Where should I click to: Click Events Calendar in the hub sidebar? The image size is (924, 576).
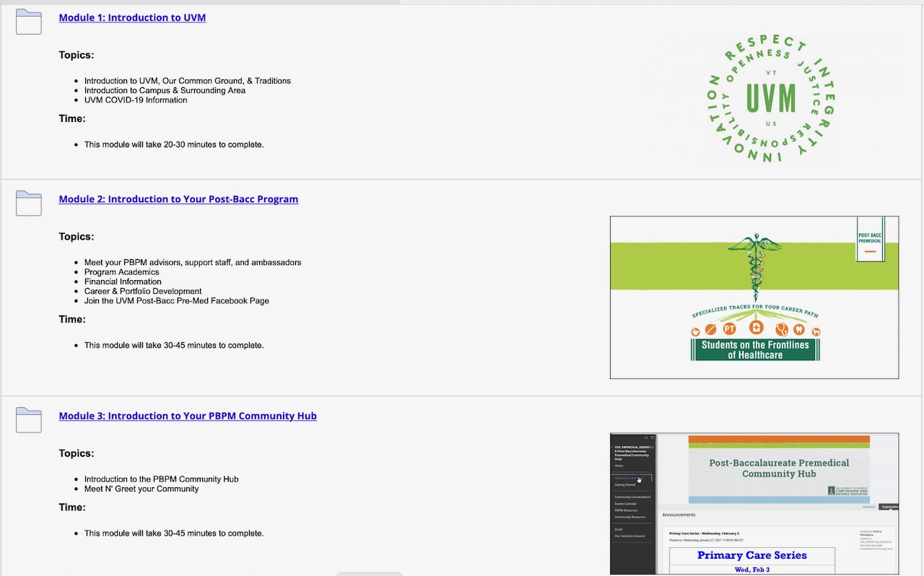(x=626, y=504)
